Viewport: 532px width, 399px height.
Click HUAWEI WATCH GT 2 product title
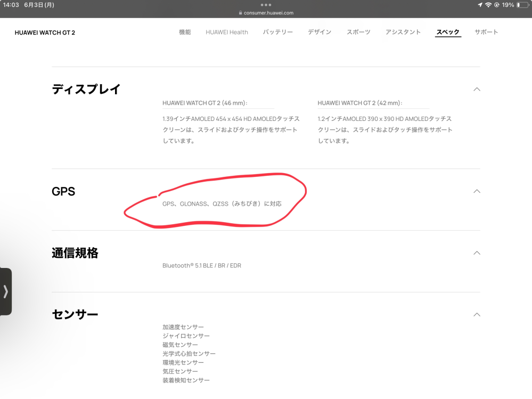(45, 33)
